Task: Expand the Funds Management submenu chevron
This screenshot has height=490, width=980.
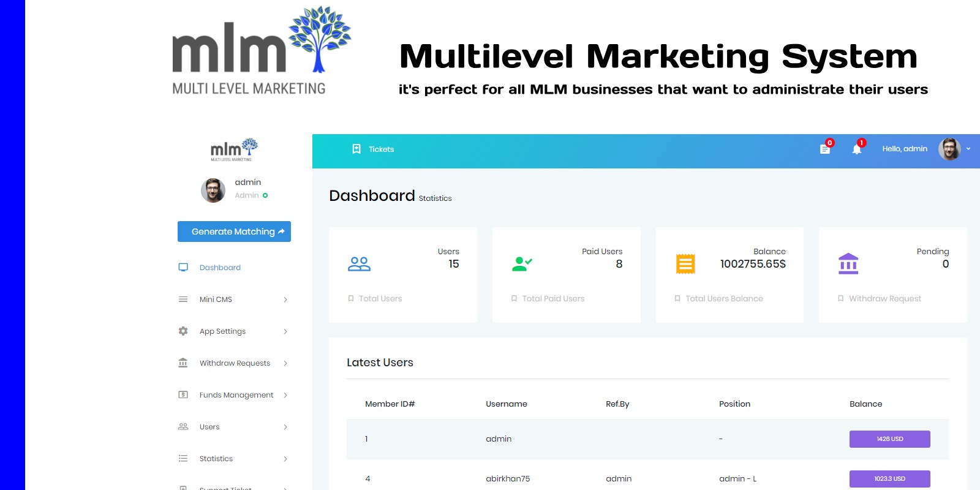Action: pos(285,395)
